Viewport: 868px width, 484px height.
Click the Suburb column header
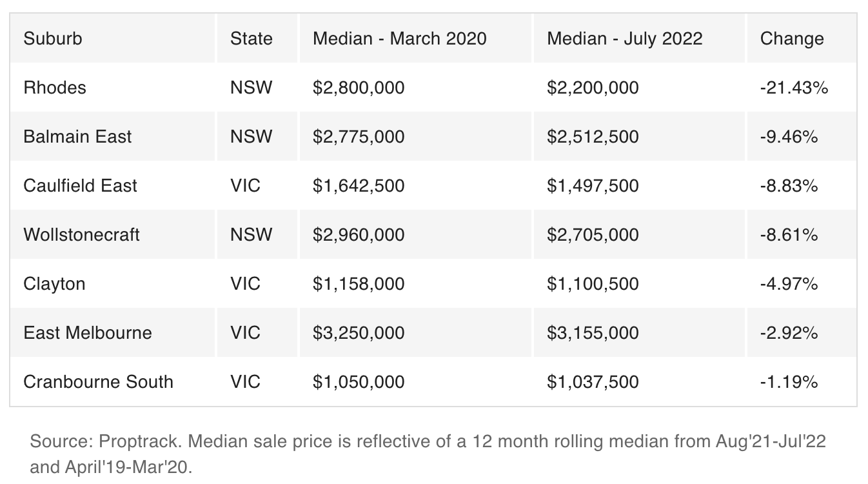(x=53, y=39)
